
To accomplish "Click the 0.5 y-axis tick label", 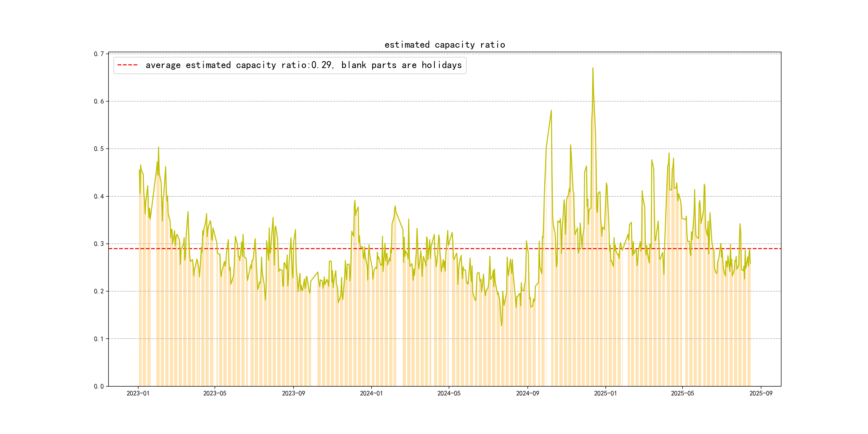I will point(99,149).
